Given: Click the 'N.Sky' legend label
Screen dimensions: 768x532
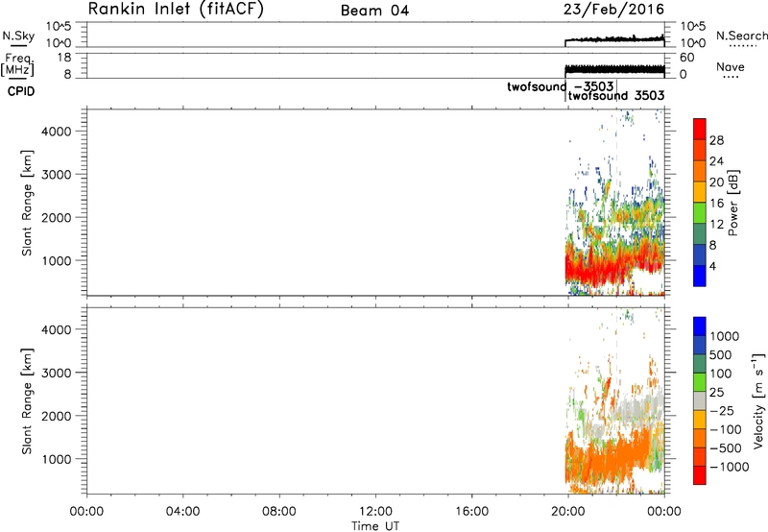Looking at the screenshot, I should (x=18, y=36).
